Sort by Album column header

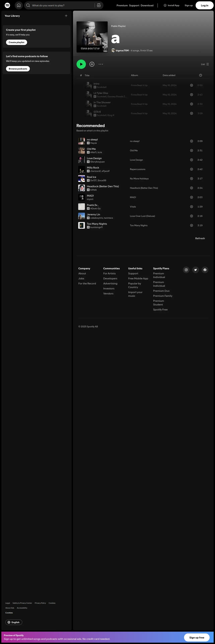(x=134, y=75)
